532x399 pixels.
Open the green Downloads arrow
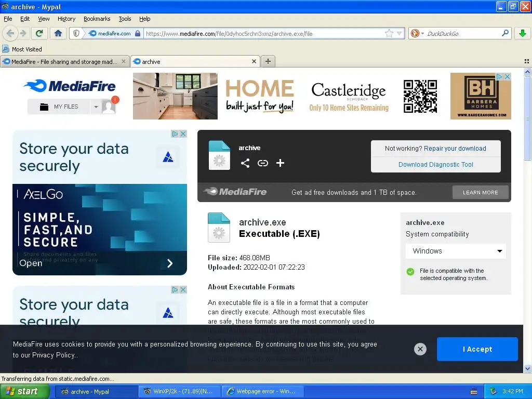click(x=523, y=33)
